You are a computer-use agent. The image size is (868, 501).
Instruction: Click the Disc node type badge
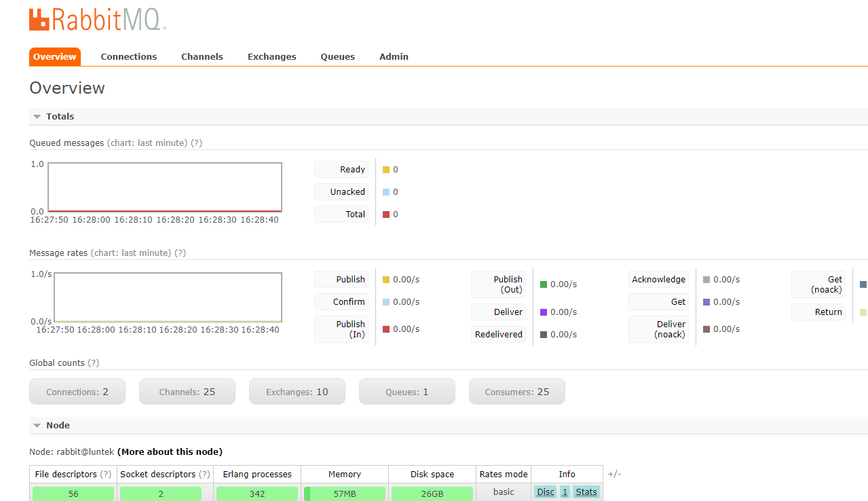(x=544, y=491)
